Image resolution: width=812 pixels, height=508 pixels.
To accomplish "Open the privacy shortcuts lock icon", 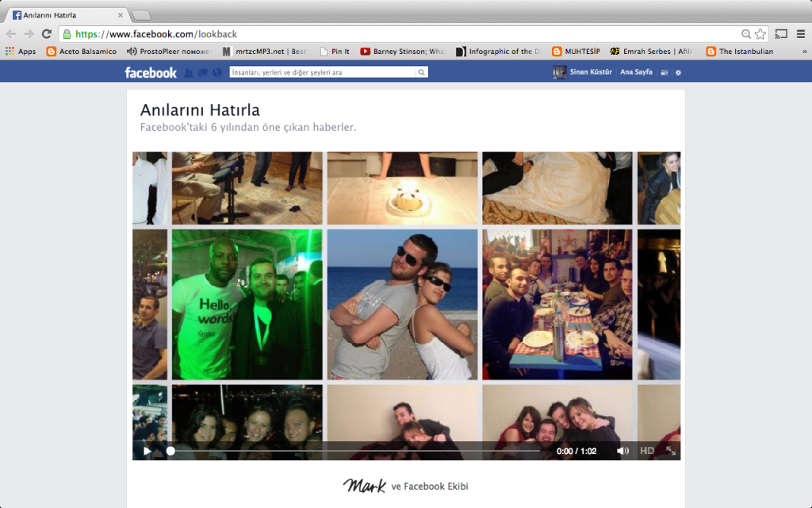I will [665, 71].
